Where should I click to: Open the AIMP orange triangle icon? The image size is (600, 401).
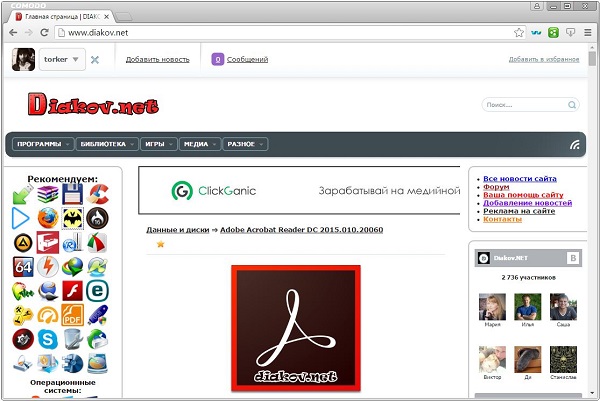pyautogui.click(x=23, y=243)
